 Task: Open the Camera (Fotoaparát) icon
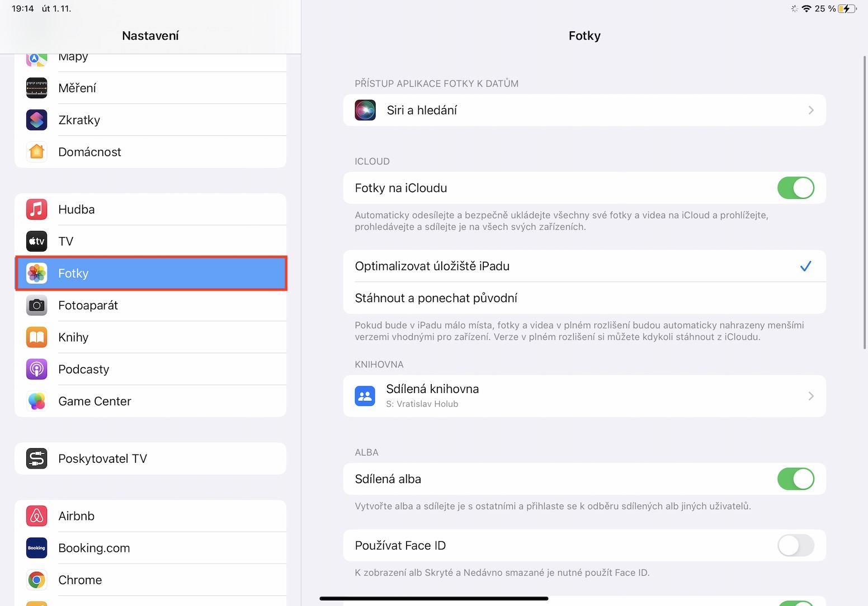click(37, 306)
